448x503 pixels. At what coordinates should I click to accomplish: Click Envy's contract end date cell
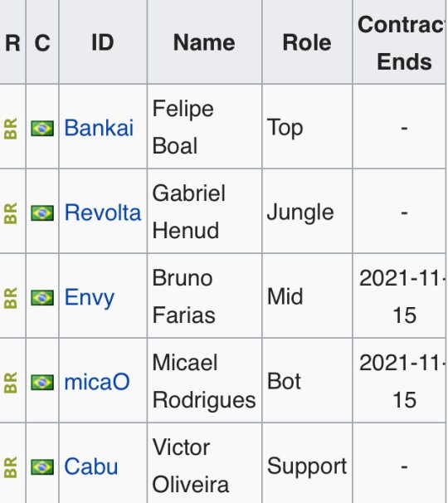400,296
